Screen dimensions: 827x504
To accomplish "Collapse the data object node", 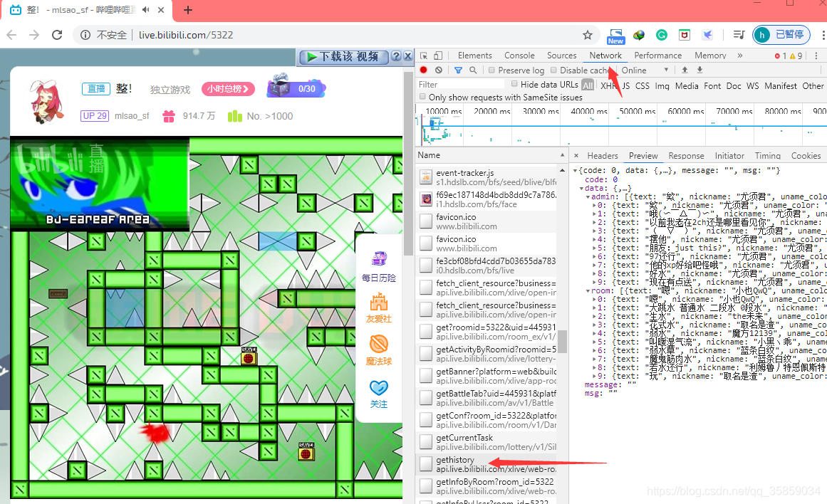I will tap(582, 188).
